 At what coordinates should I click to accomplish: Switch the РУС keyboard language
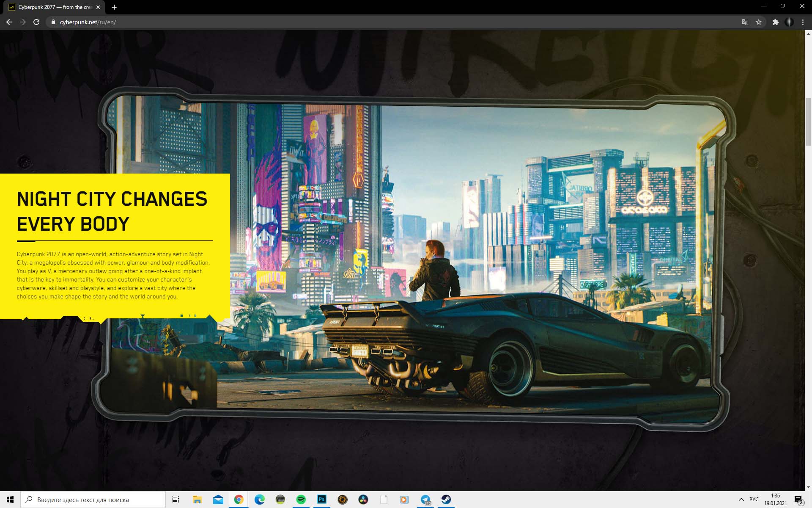point(754,500)
